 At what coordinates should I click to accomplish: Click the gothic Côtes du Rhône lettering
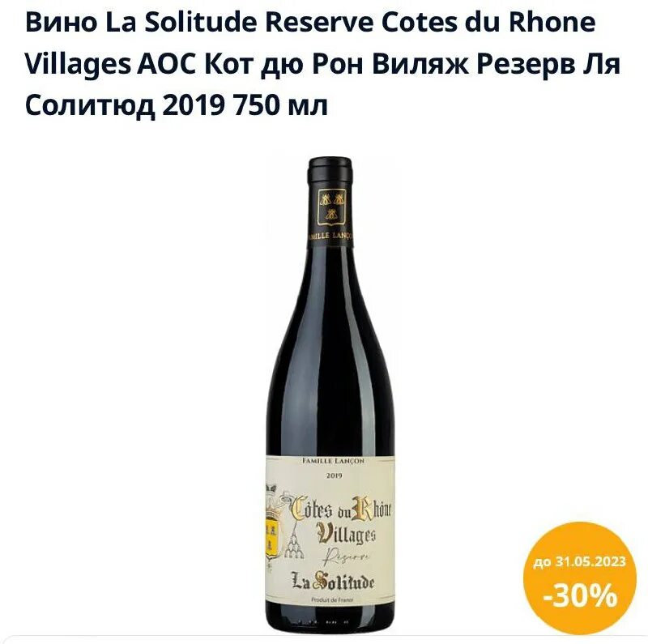341,509
